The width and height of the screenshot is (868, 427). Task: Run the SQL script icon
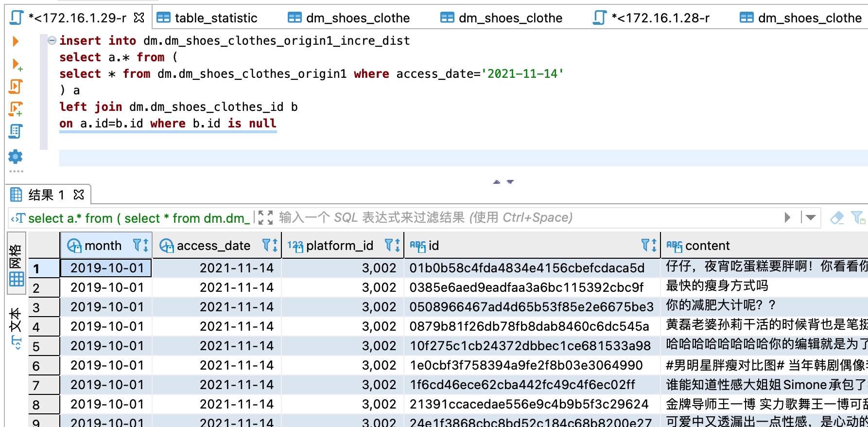(x=16, y=87)
